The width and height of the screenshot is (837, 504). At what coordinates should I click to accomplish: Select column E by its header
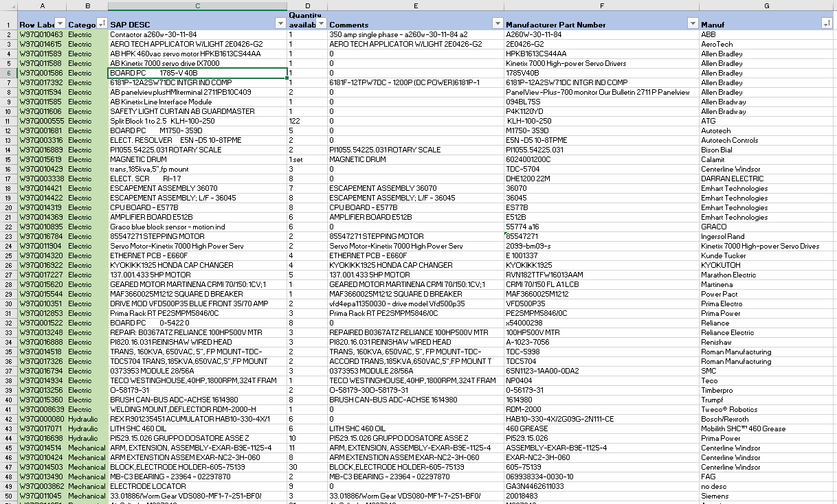click(x=416, y=5)
